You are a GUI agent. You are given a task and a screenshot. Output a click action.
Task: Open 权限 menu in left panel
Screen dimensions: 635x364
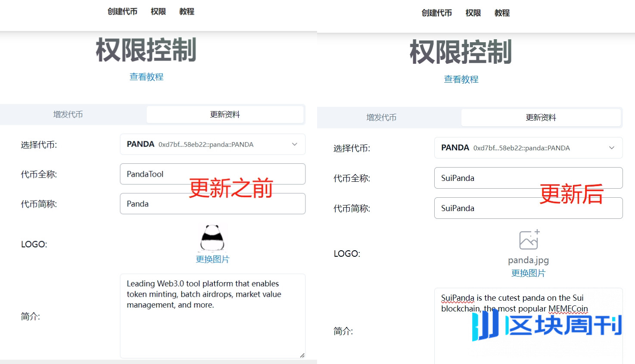(x=158, y=12)
